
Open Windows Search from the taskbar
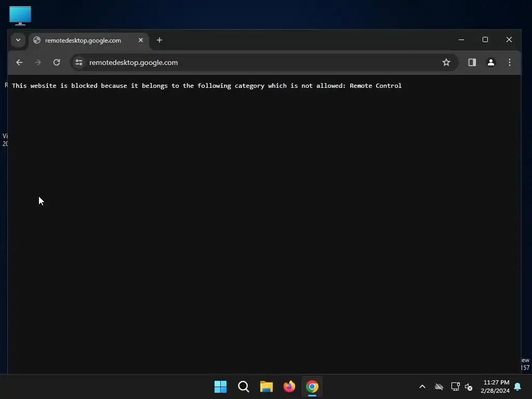244,387
